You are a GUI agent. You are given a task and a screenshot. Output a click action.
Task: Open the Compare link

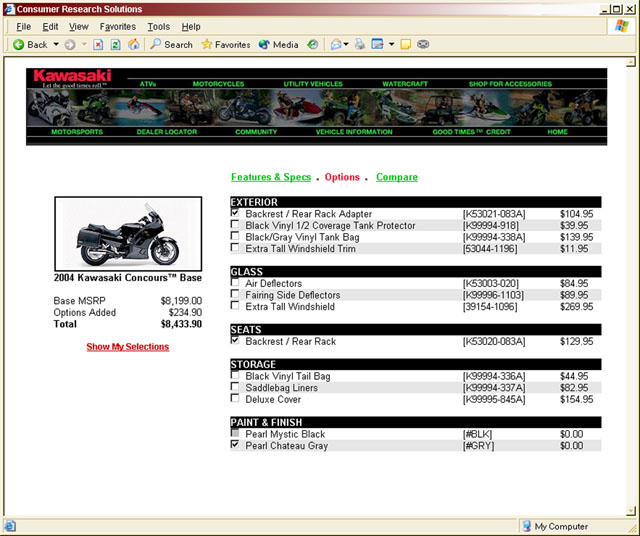pyautogui.click(x=397, y=177)
